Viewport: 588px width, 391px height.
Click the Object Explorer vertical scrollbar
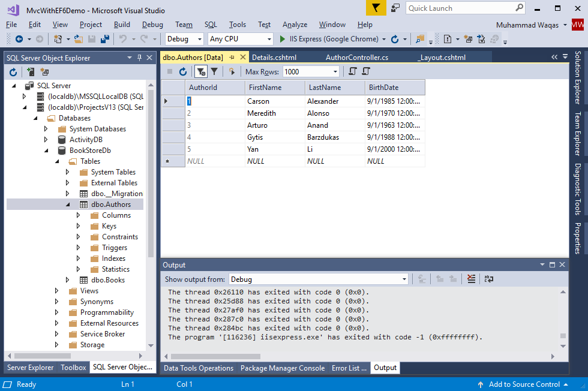click(x=151, y=173)
